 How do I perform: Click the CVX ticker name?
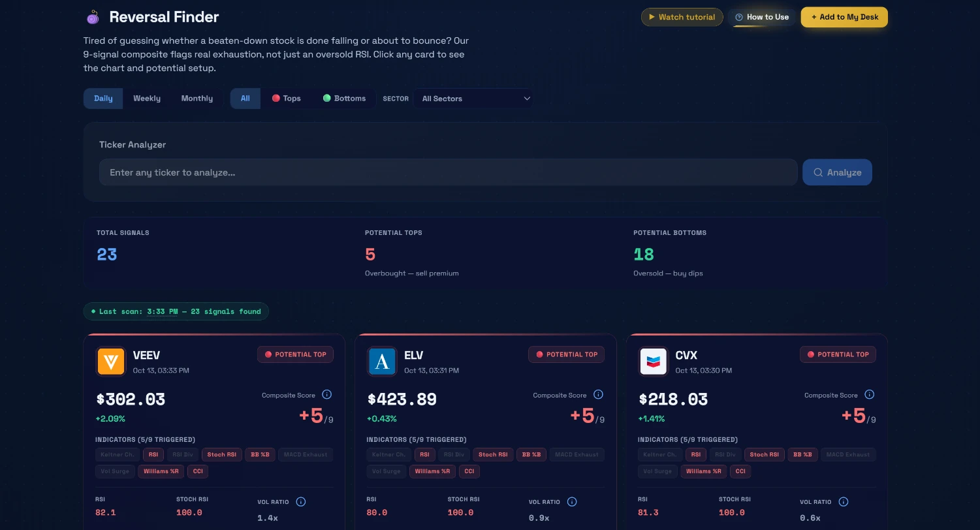pyautogui.click(x=686, y=356)
